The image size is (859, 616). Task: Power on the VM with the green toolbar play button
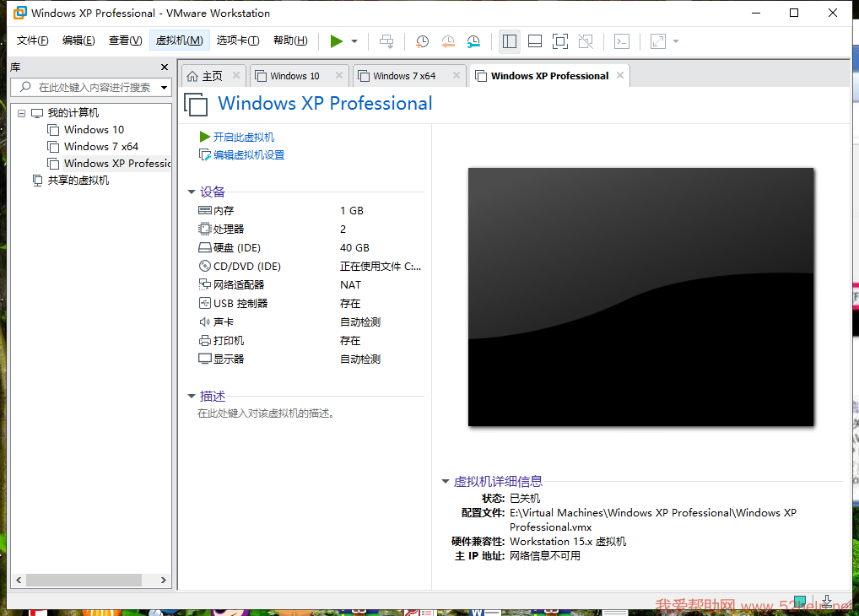pos(337,41)
